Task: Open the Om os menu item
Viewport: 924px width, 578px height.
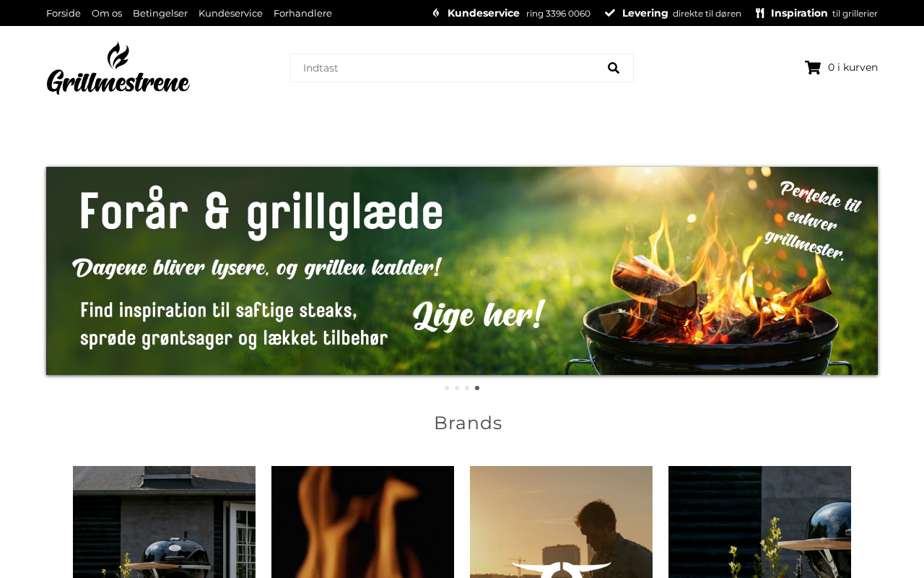Action: pos(107,13)
